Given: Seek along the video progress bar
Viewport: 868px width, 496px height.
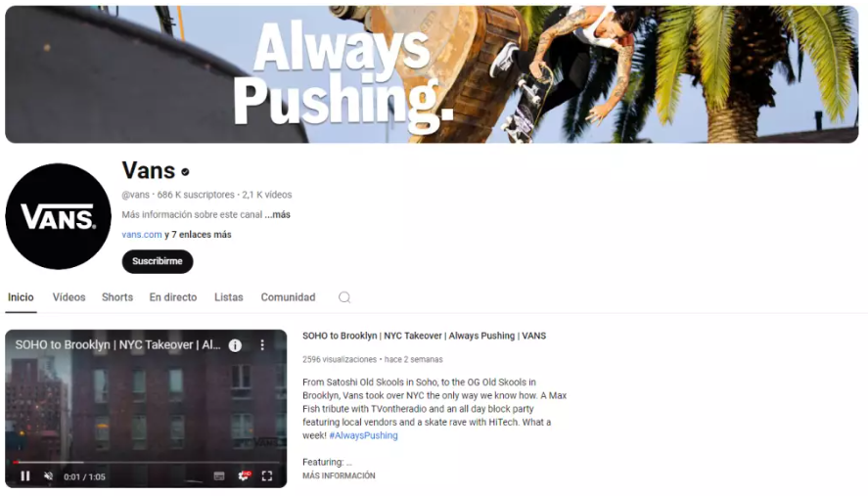Looking at the screenshot, I should [146, 462].
